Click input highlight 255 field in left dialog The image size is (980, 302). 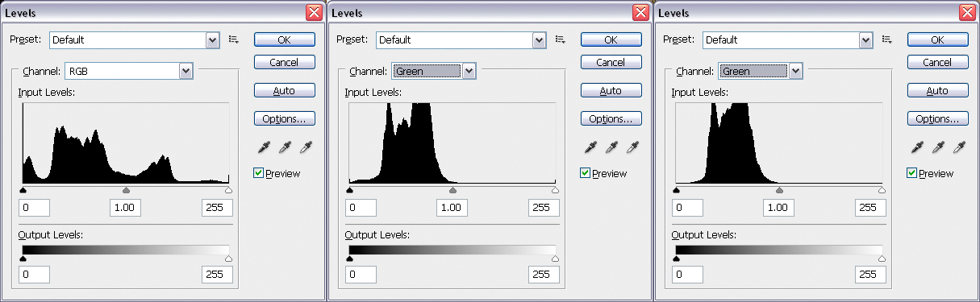pyautogui.click(x=217, y=208)
